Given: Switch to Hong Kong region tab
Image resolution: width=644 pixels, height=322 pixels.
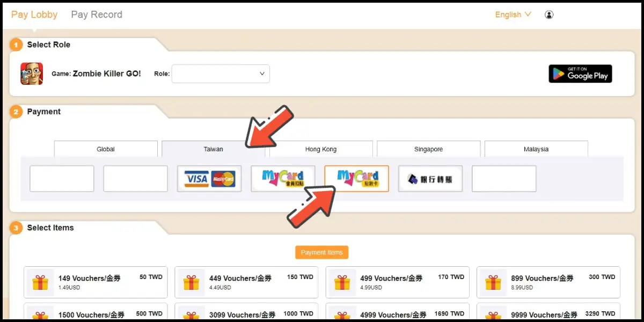Looking at the screenshot, I should click(321, 149).
